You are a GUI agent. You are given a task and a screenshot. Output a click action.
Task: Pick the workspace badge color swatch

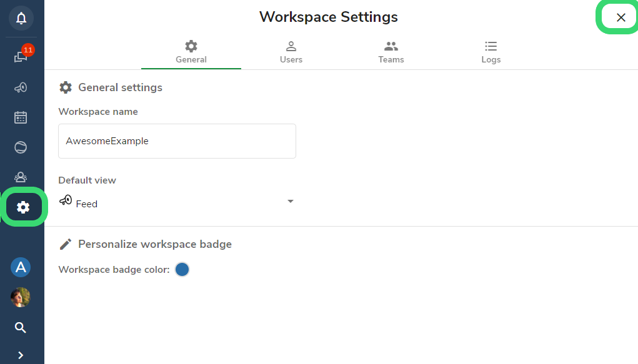(x=182, y=269)
